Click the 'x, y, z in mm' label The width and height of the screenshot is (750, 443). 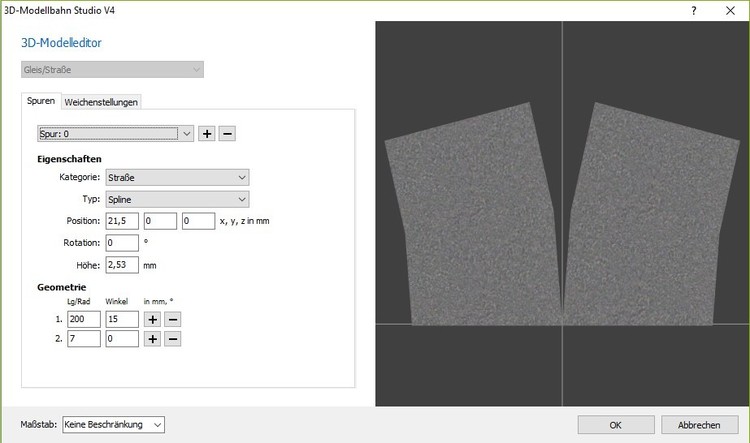click(x=244, y=221)
